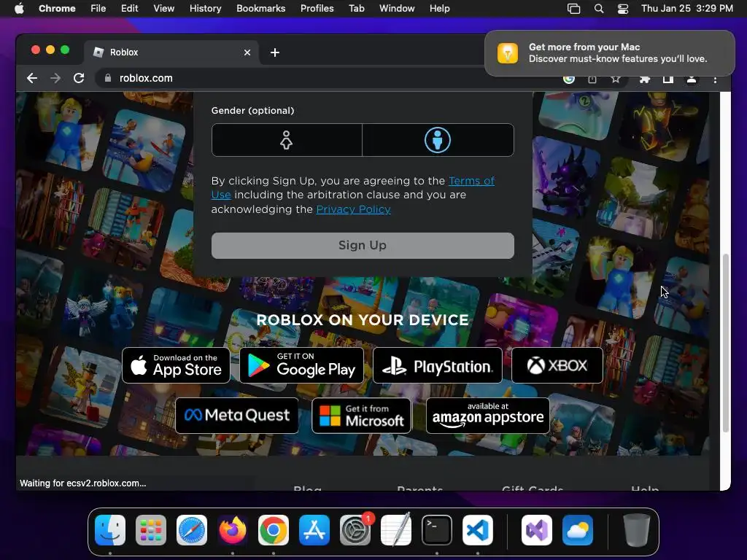Screen dimensions: 747x560
Task: Open the Privacy Policy link
Action: pos(353,209)
